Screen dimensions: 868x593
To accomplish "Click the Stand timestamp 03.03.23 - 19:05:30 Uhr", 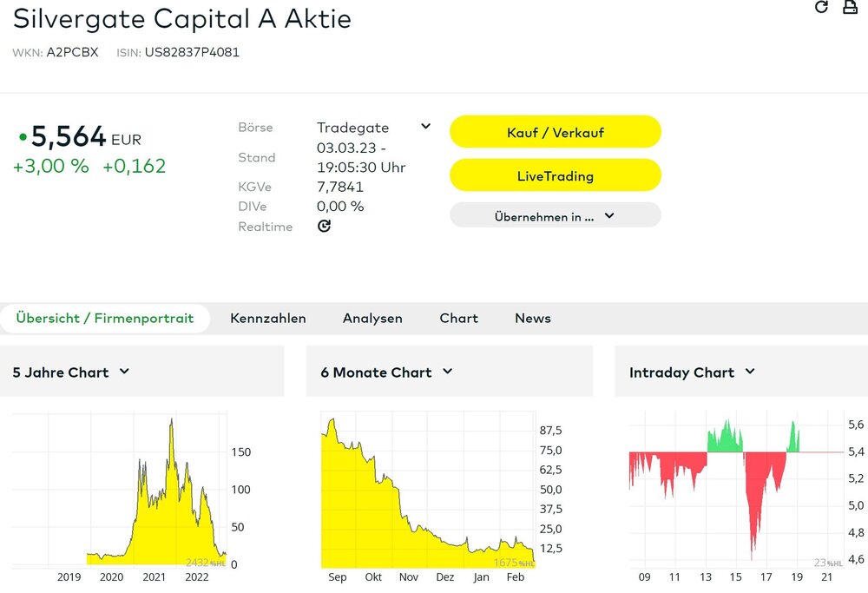I will (x=361, y=157).
